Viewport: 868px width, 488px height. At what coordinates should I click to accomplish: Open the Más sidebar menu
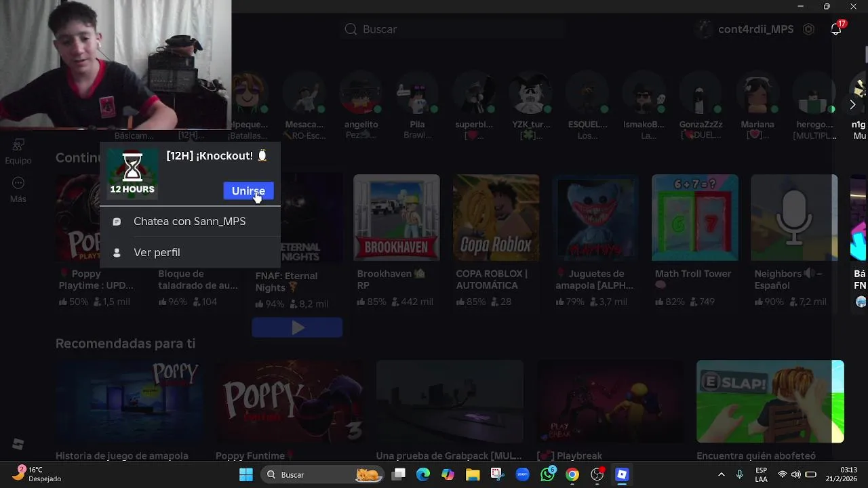pos(18,190)
